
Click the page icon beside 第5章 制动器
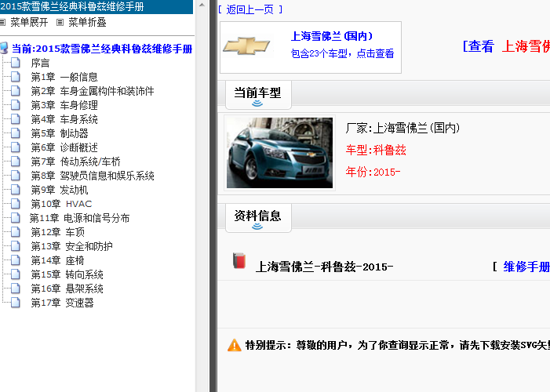(x=16, y=133)
